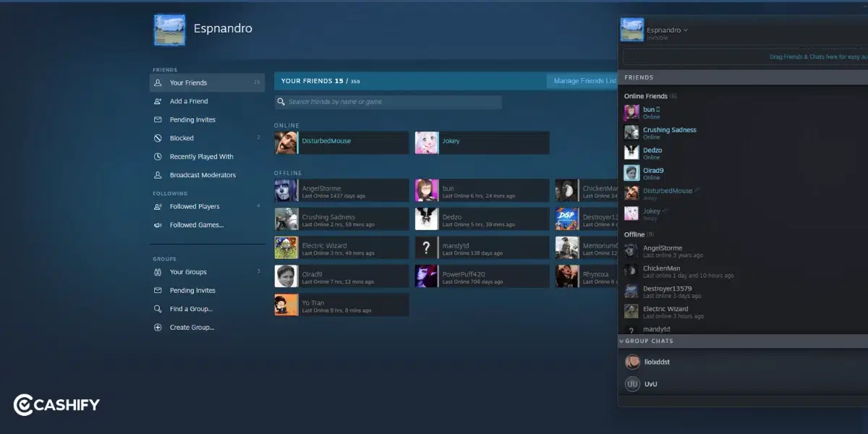Open DisturbedMouse's online friend card
Screen dimensions: 868x434
341,142
